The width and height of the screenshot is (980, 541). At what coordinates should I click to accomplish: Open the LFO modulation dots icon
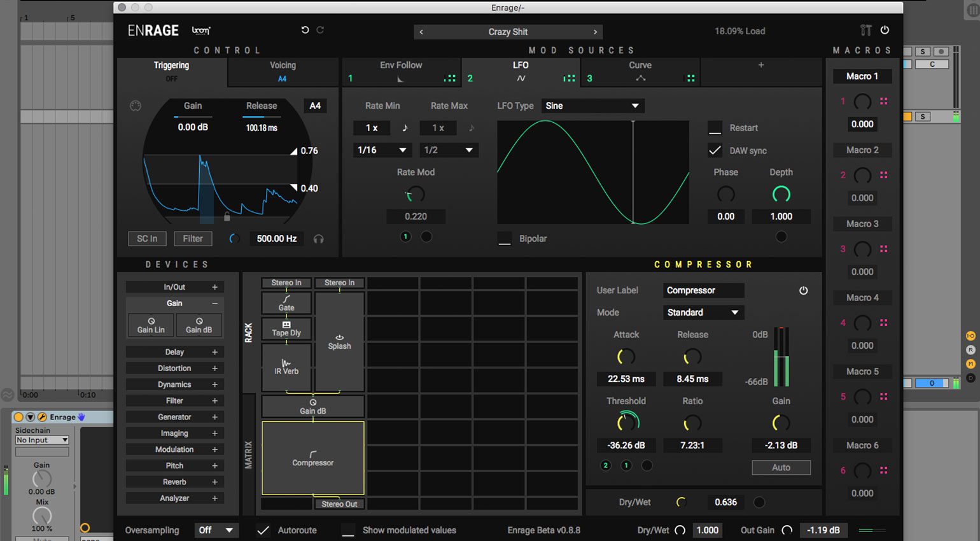tap(569, 78)
